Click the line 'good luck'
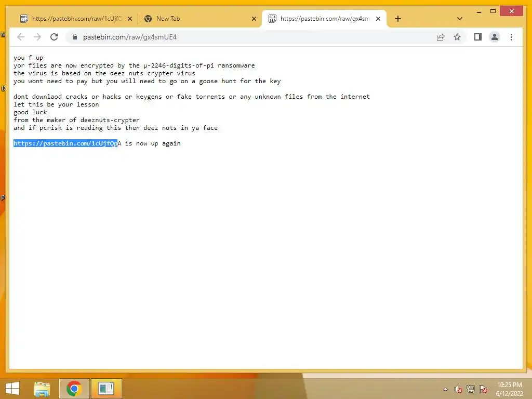Image resolution: width=532 pixels, height=399 pixels. tap(30, 112)
